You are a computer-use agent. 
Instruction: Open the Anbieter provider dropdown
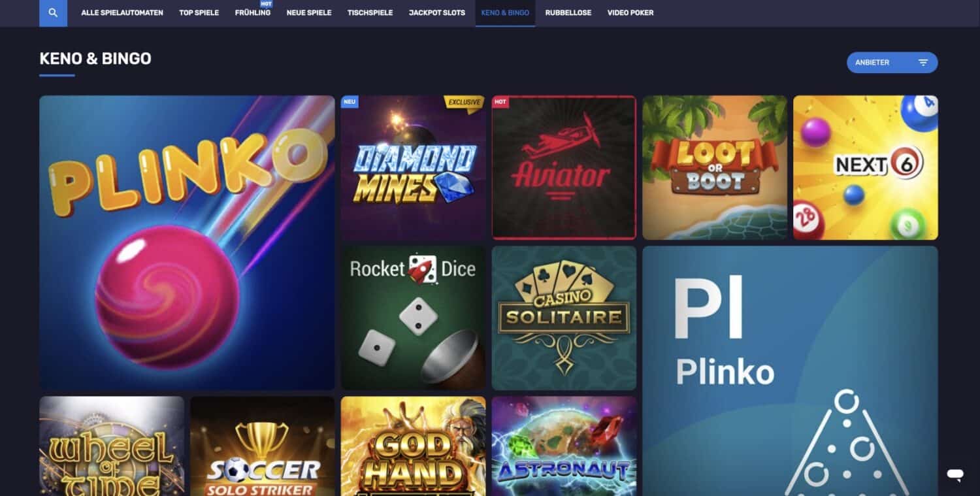892,63
